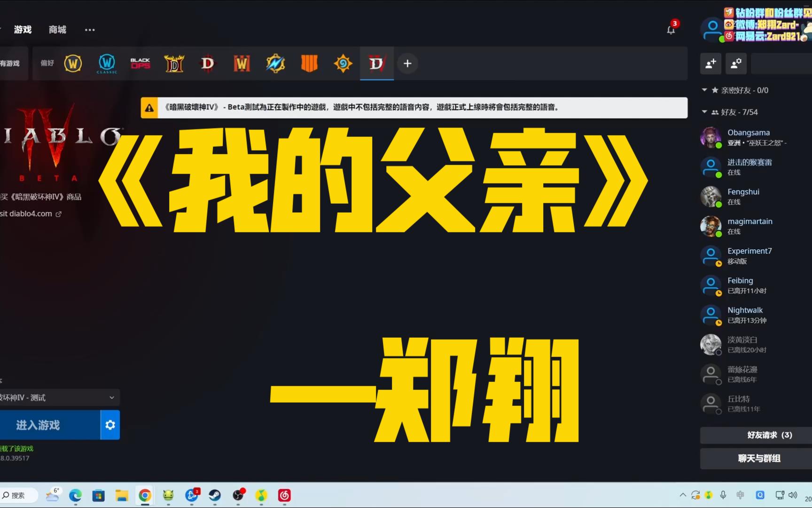Show hidden system tray icons
The image size is (812, 508).
coord(683,495)
